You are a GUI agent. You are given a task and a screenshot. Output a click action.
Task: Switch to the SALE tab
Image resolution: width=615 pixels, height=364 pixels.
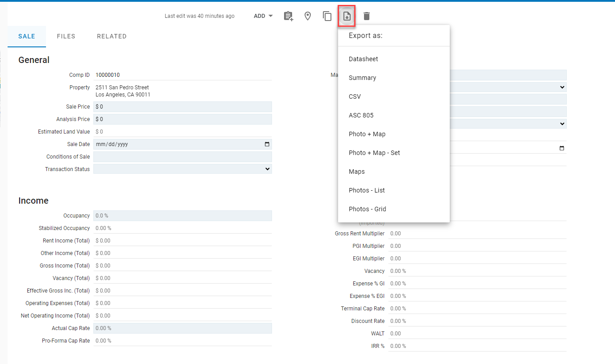tap(27, 36)
